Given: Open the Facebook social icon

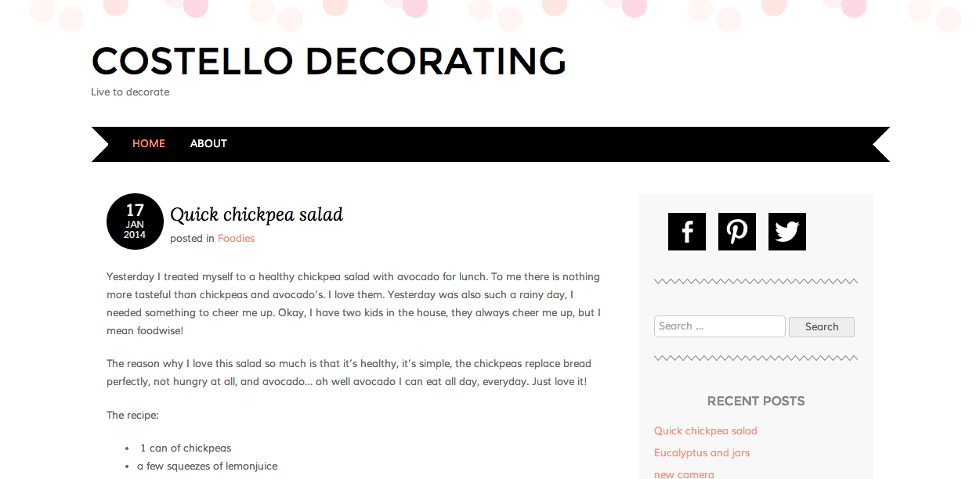Looking at the screenshot, I should coord(687,232).
